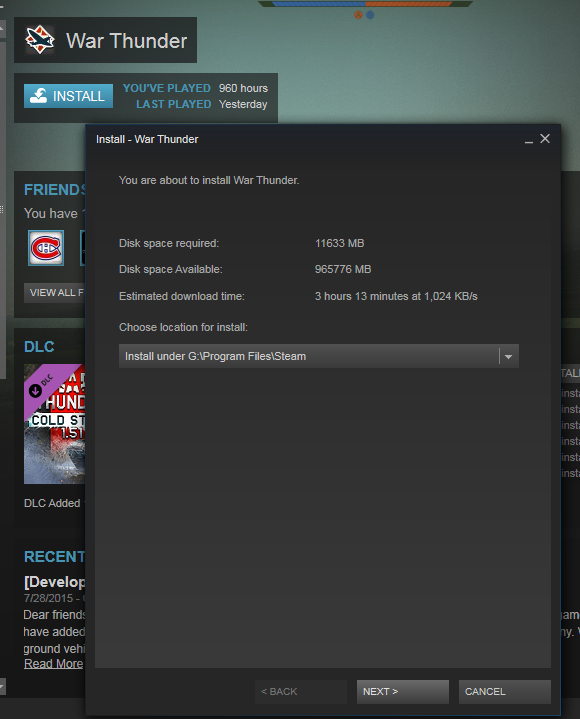Click NEXT to continue installation
580x719 pixels.
403,691
